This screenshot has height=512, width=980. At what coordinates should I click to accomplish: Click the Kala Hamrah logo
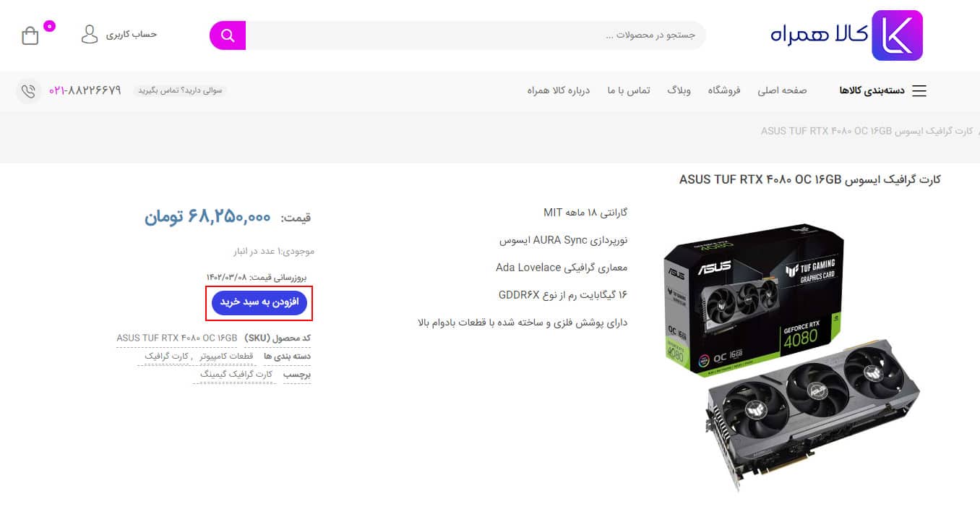846,35
